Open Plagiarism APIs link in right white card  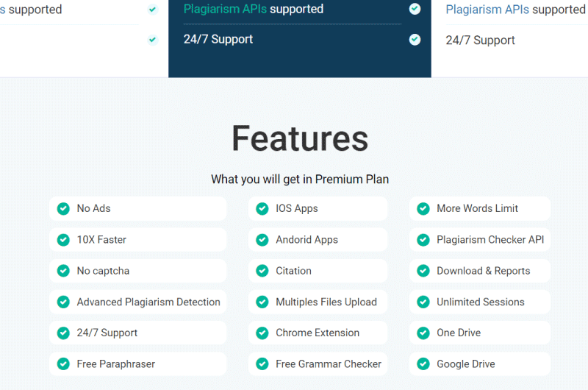(x=487, y=10)
